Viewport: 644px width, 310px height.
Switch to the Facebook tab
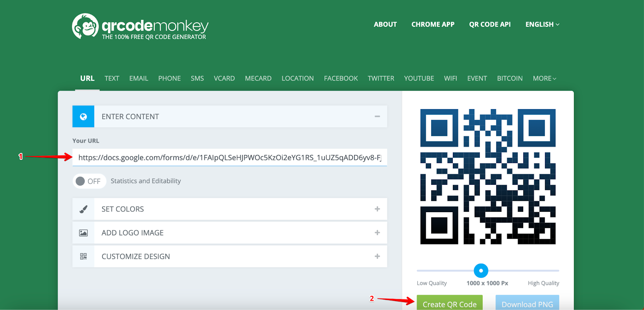[x=341, y=79]
